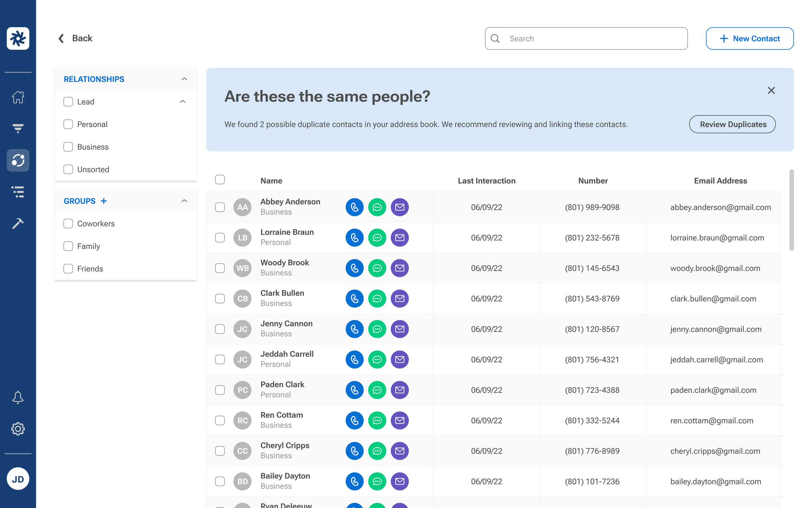This screenshot has height=508, width=812.
Task: Call Abbey Anderson using phone icon
Action: tap(354, 207)
